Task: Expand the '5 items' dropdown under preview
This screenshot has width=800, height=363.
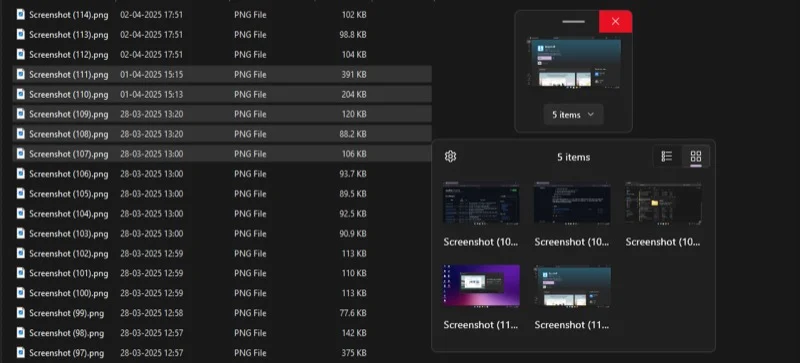Action: pyautogui.click(x=573, y=115)
